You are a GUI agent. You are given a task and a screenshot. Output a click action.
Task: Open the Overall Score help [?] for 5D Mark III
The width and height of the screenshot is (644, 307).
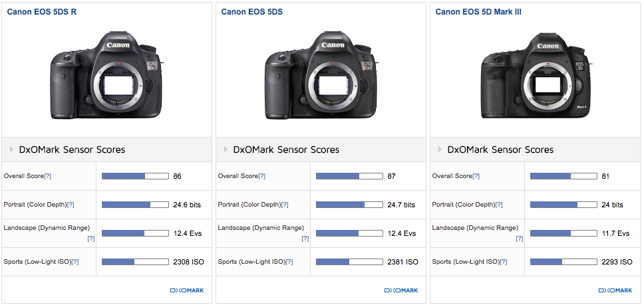pyautogui.click(x=476, y=177)
